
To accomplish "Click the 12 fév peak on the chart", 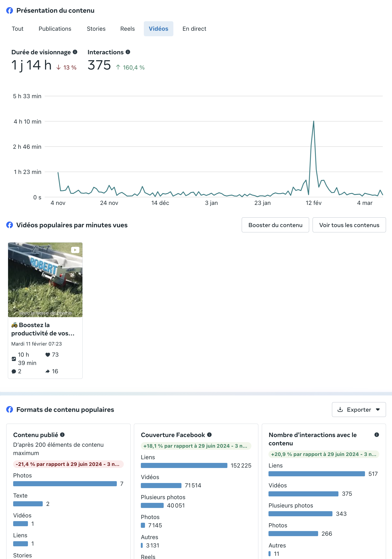I will (314, 121).
